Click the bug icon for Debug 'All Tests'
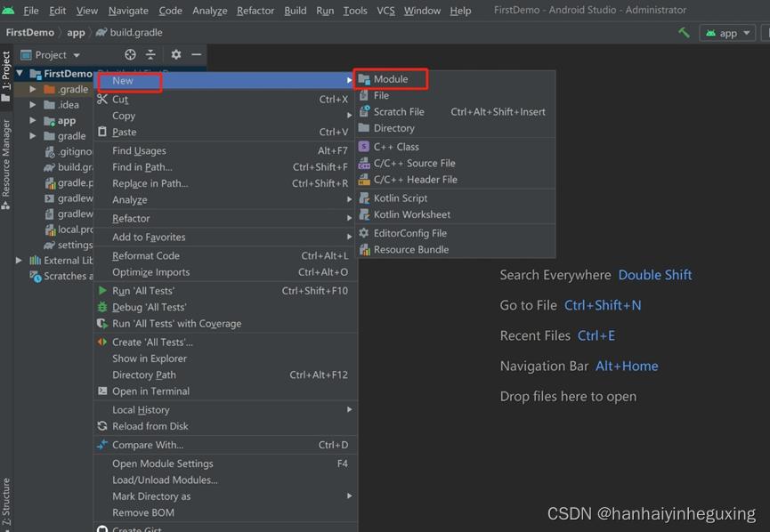Image resolution: width=770 pixels, height=532 pixels. pos(102,307)
